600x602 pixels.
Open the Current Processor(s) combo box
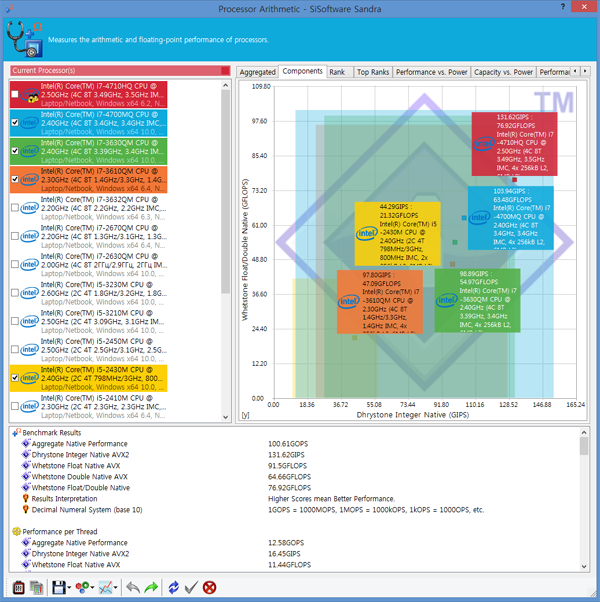tap(120, 70)
